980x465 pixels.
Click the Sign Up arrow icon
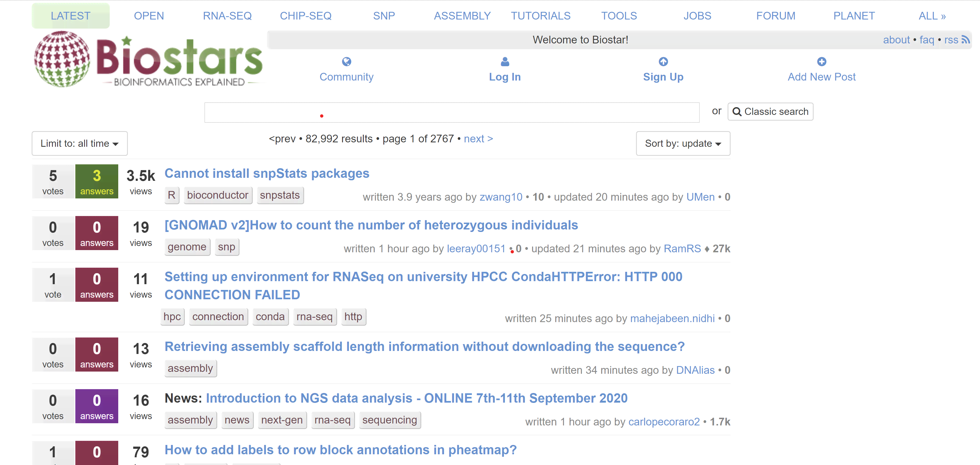tap(663, 61)
